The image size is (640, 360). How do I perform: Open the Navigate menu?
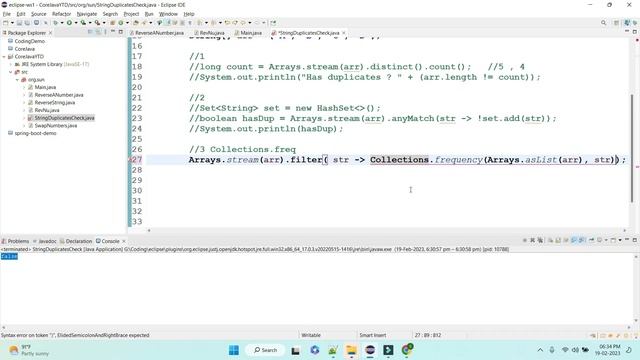pos(87,14)
